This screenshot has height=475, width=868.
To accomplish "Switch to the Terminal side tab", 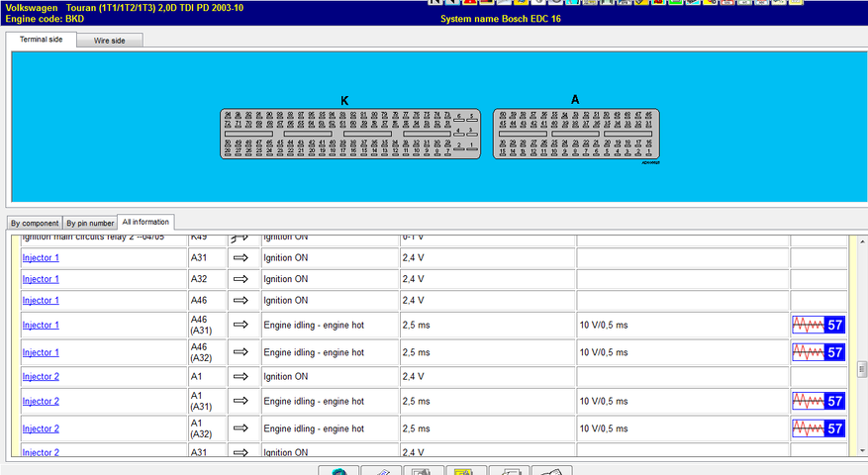I will [x=41, y=40].
